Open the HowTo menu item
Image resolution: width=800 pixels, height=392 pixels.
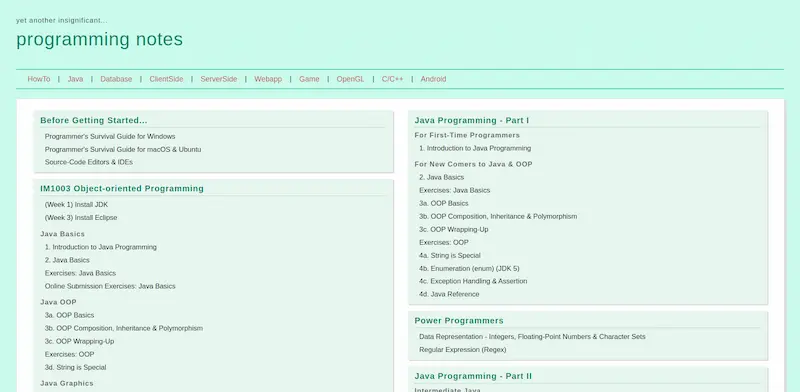[x=39, y=79]
